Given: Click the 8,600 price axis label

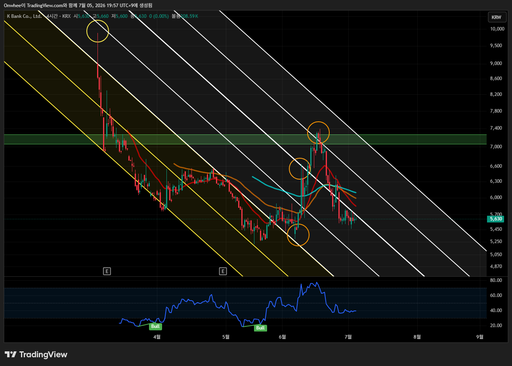Looking at the screenshot, I should point(496,78).
